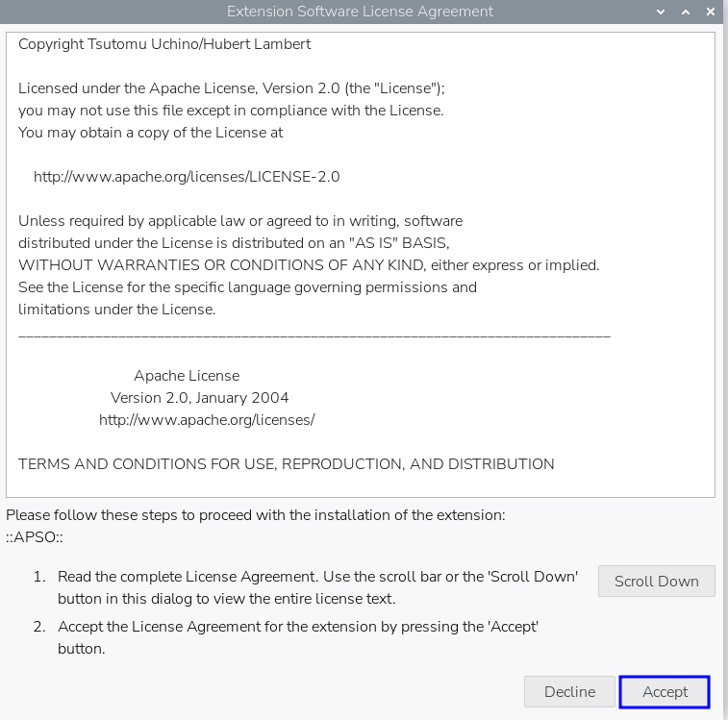Click the copyright Tsutomu Uchino line
728x720 pixels.
164,44
